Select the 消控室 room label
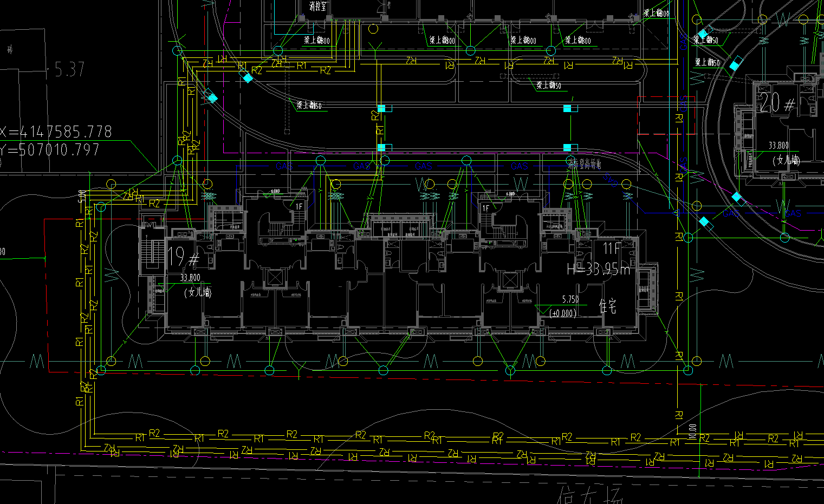The height and width of the screenshot is (504, 824). (x=318, y=7)
